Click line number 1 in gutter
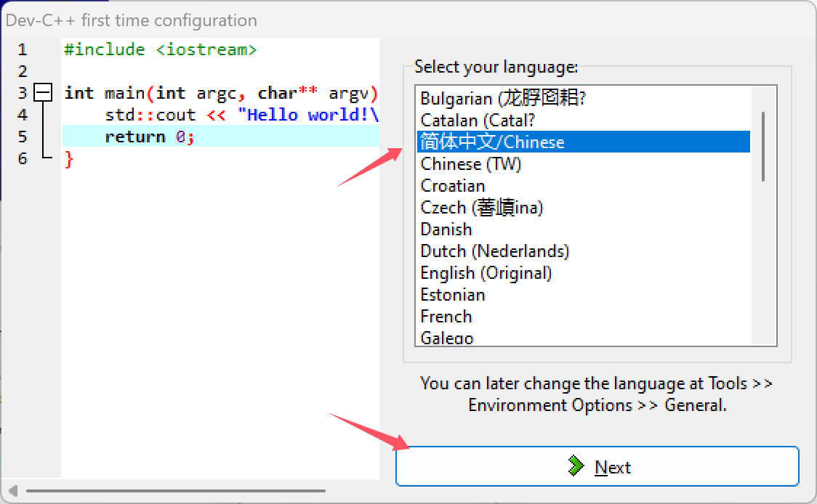This screenshot has width=817, height=504. [x=23, y=49]
